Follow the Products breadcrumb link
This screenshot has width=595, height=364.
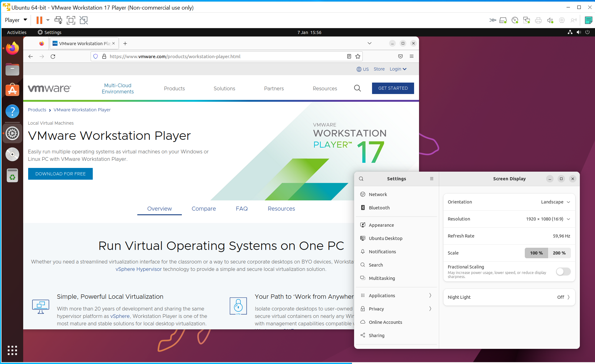[37, 110]
